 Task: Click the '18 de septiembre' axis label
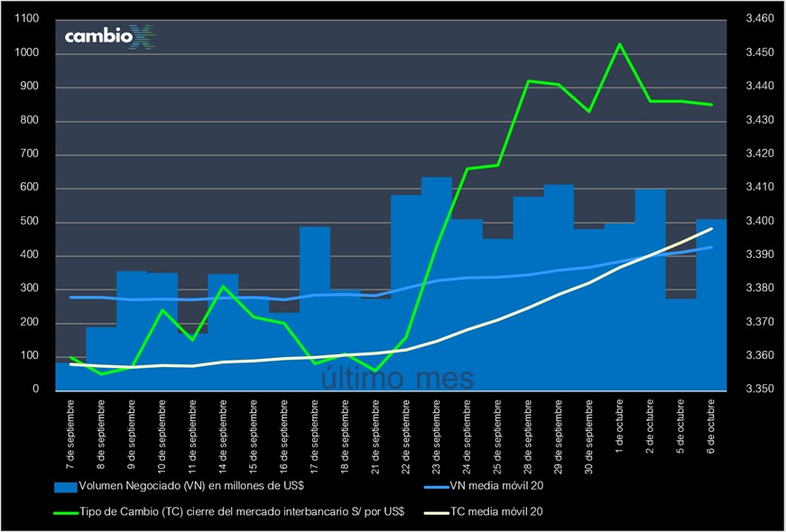coord(346,436)
